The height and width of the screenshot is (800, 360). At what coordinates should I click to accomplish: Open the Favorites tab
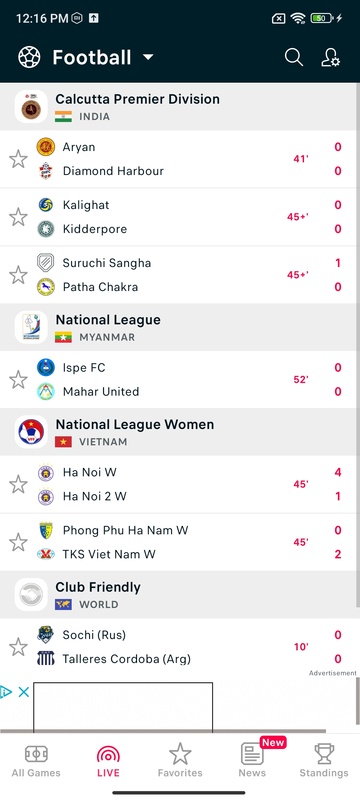(x=180, y=760)
